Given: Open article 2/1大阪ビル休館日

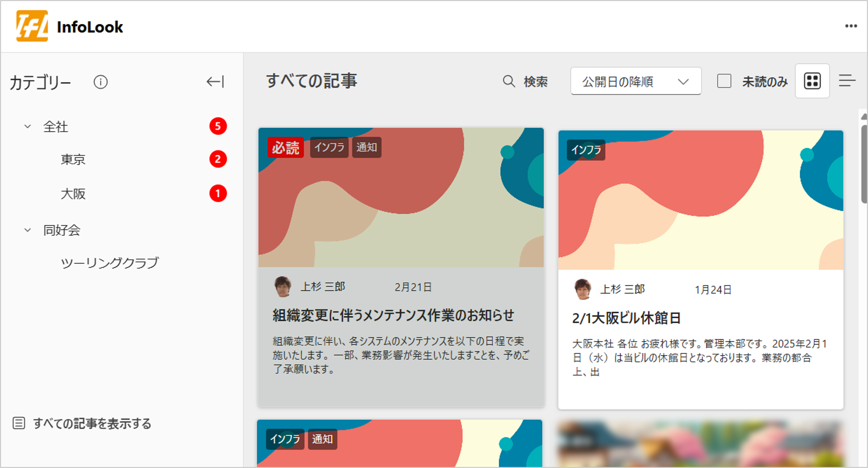Looking at the screenshot, I should pos(626,318).
